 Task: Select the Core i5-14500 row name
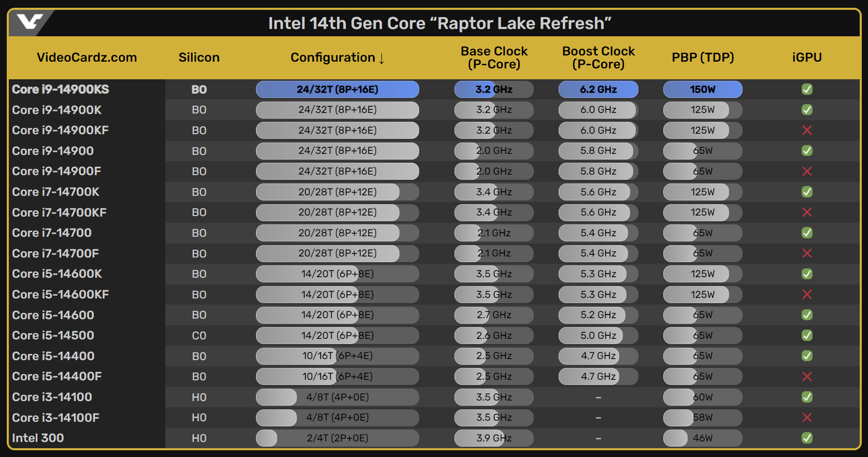53,335
